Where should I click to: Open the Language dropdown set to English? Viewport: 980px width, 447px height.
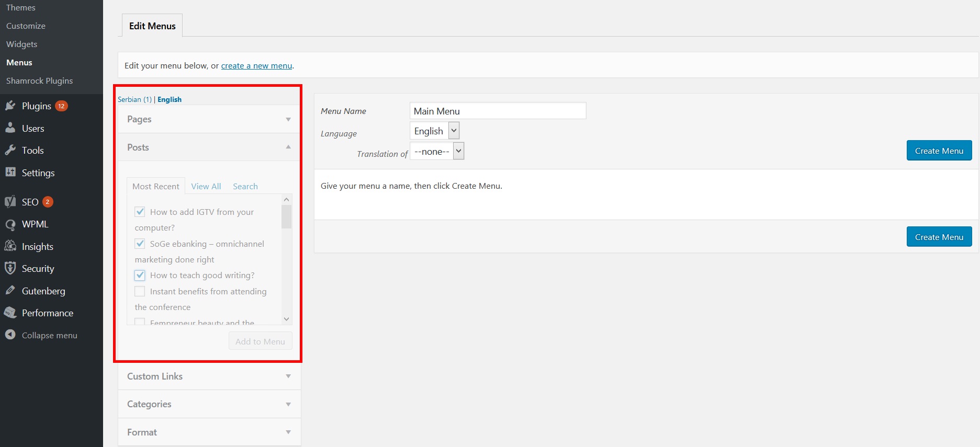click(x=435, y=131)
